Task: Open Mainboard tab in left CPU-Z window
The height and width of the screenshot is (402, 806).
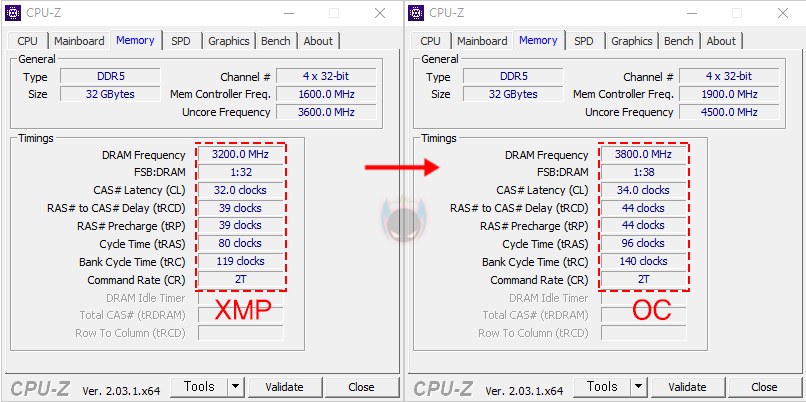Action: coord(79,41)
